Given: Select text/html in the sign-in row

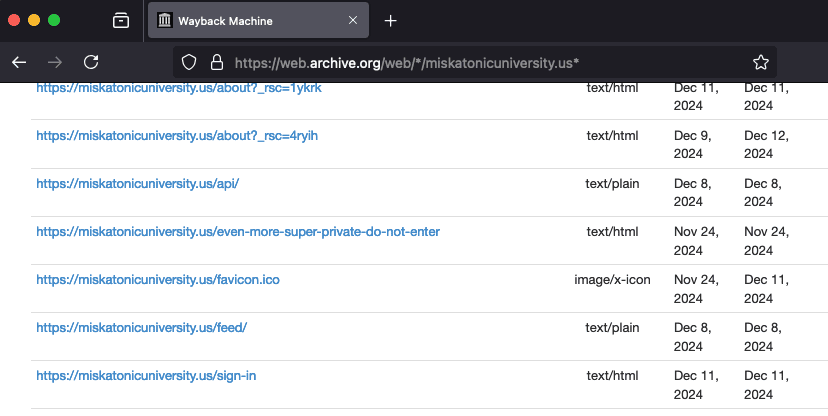Looking at the screenshot, I should point(612,376).
